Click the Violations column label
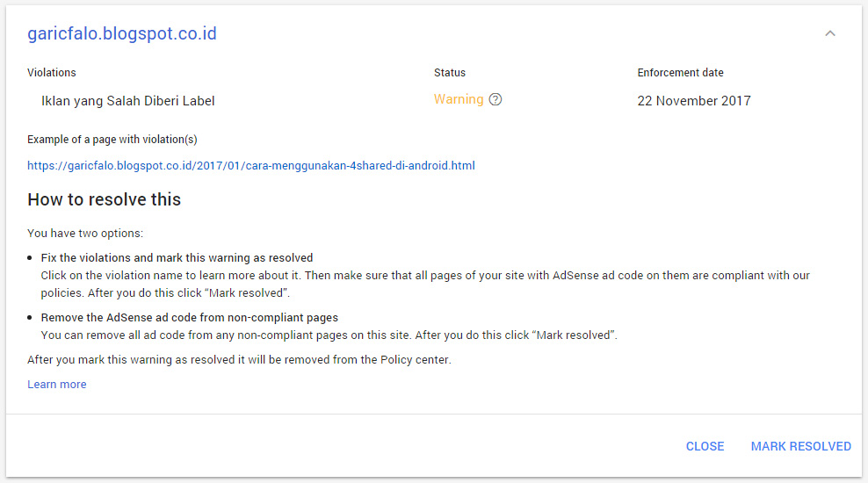The image size is (868, 483). click(x=52, y=73)
